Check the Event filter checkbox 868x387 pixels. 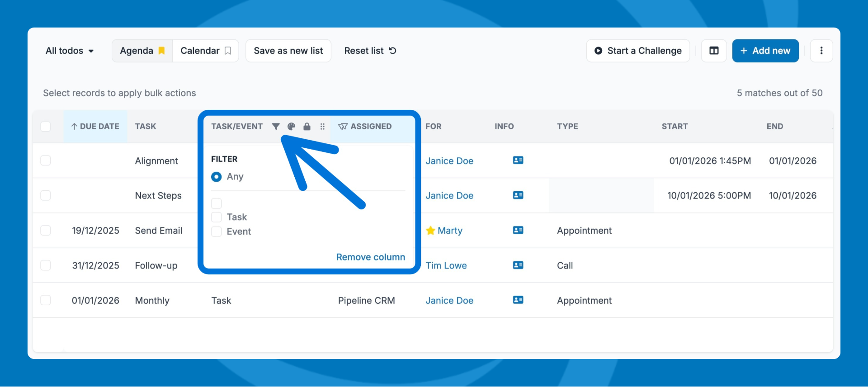[x=217, y=231]
